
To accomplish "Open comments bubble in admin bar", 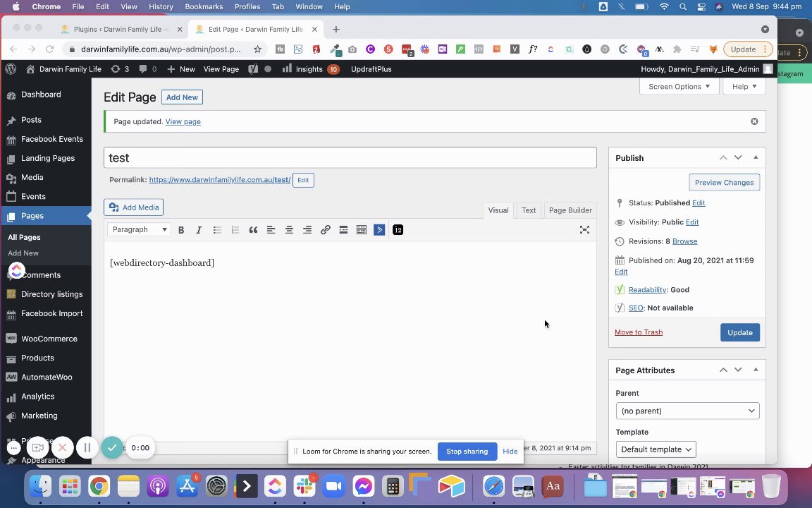I will pos(147,69).
